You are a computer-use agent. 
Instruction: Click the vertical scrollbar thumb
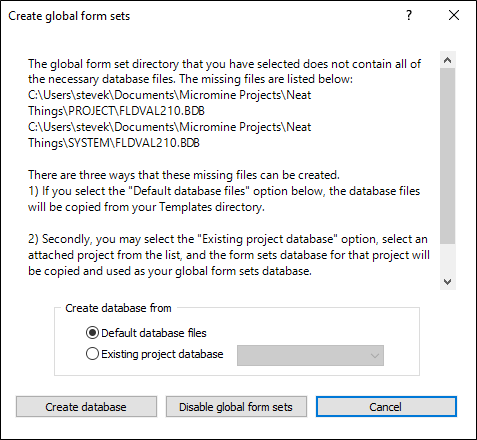click(x=447, y=156)
